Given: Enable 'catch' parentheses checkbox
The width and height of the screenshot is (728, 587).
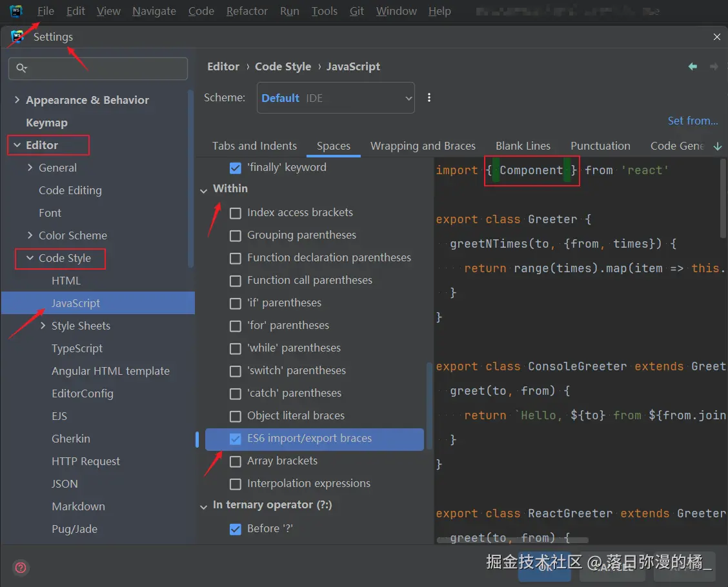Looking at the screenshot, I should (x=236, y=393).
